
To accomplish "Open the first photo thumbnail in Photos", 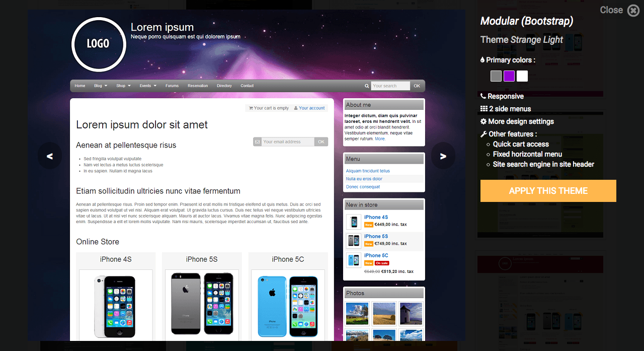I will (x=357, y=313).
